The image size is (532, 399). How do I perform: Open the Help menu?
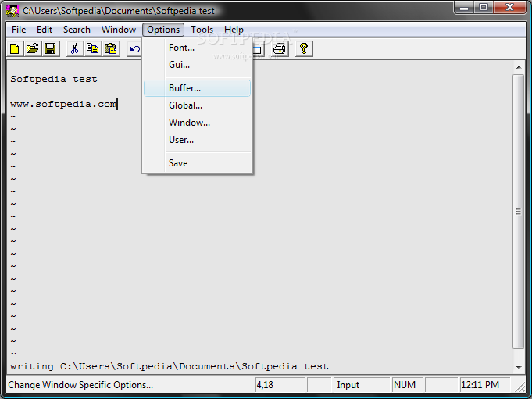point(234,30)
